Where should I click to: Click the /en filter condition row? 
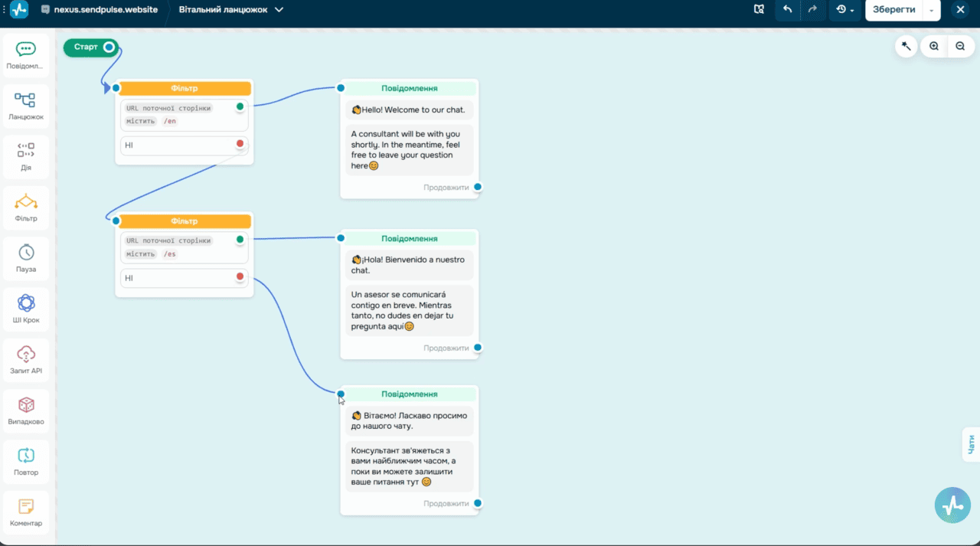[x=185, y=115]
